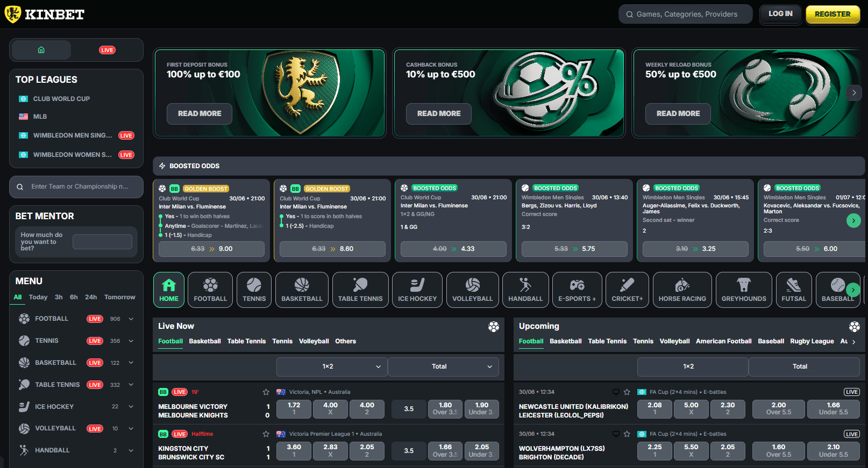The image size is (868, 468).
Task: Select the Football sport icon tile
Action: (210, 290)
